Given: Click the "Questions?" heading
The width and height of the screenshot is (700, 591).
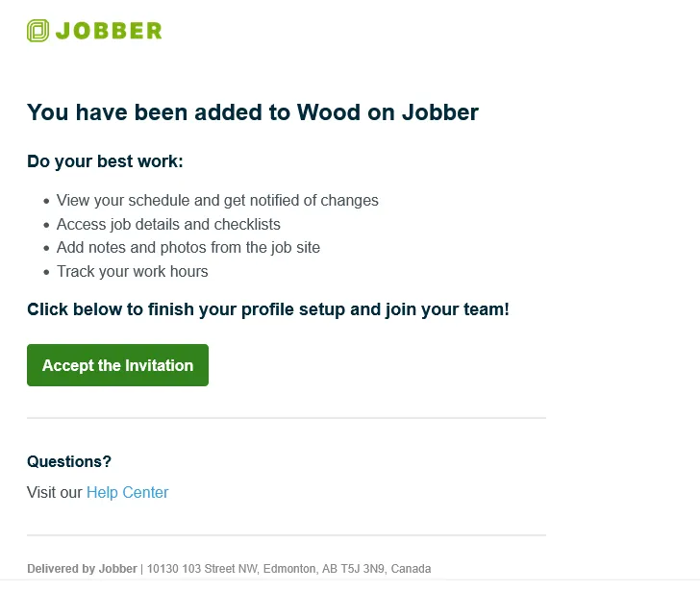Looking at the screenshot, I should coord(69,461).
